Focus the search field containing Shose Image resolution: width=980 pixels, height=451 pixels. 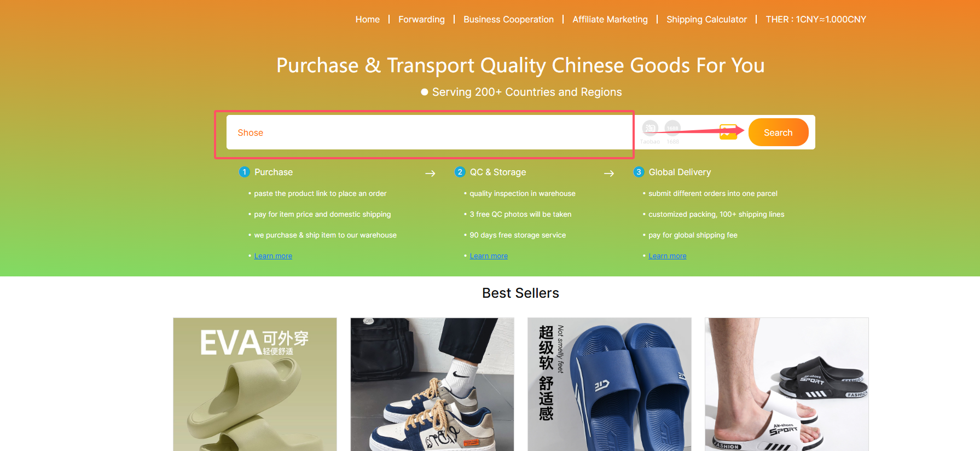coord(430,132)
